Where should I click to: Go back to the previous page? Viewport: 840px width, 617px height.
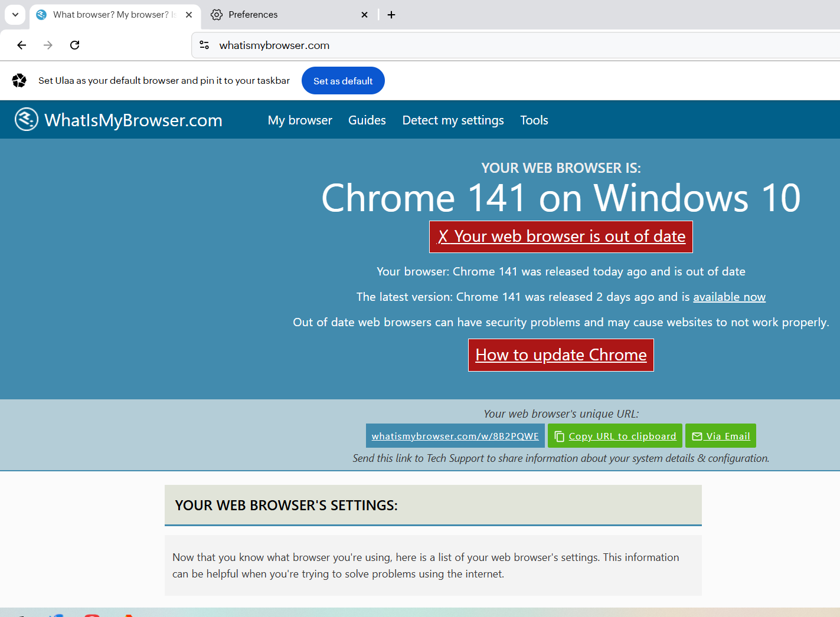22,45
